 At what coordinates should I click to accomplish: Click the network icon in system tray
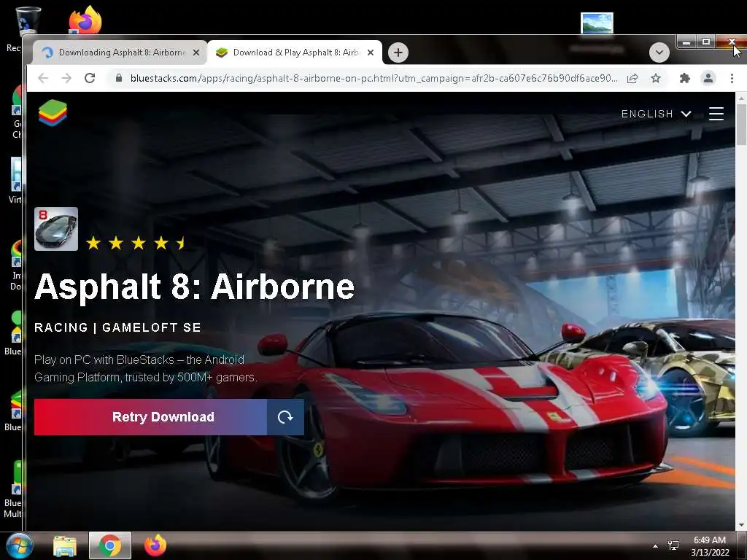click(x=673, y=545)
